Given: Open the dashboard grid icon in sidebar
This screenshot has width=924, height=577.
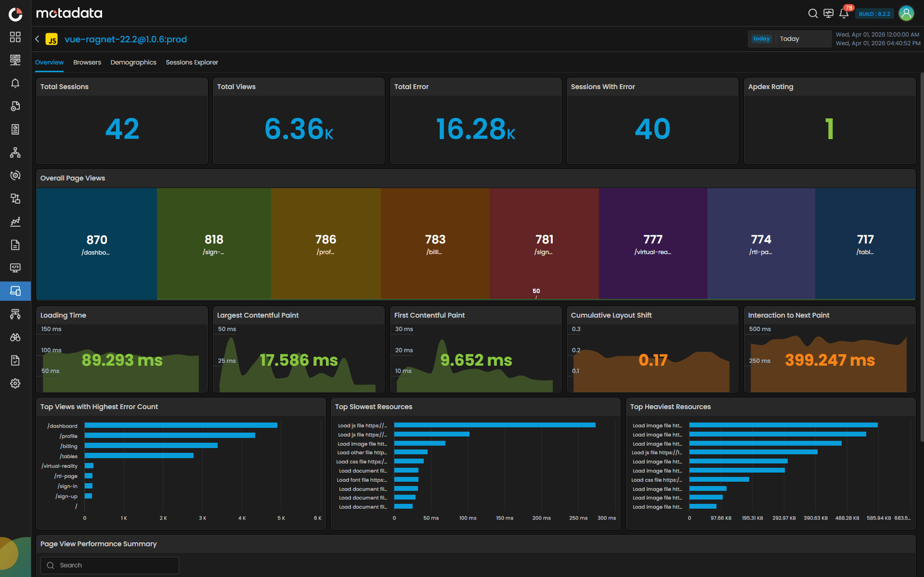Looking at the screenshot, I should coord(15,37).
